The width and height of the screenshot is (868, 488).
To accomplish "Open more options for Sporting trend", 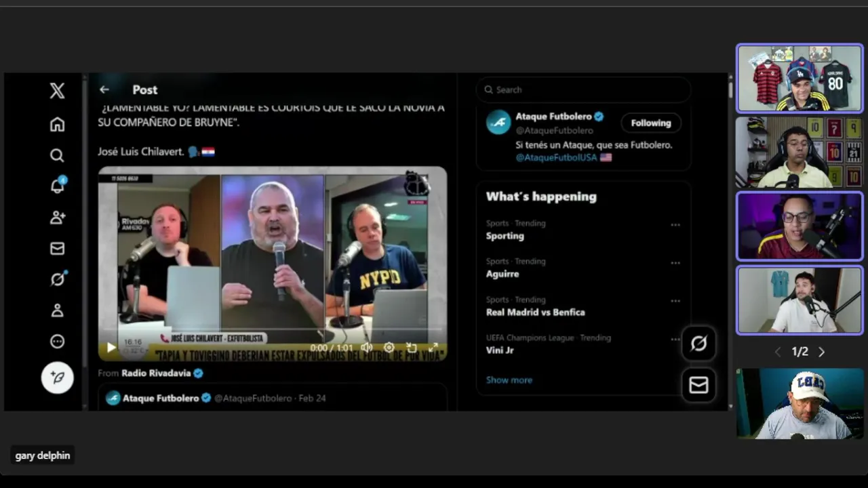I will [675, 224].
